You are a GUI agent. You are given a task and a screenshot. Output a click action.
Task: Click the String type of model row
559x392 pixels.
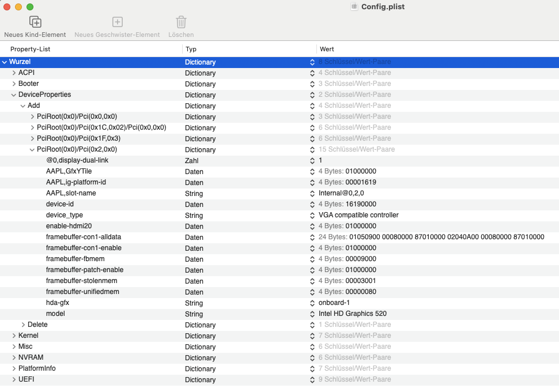(x=194, y=314)
